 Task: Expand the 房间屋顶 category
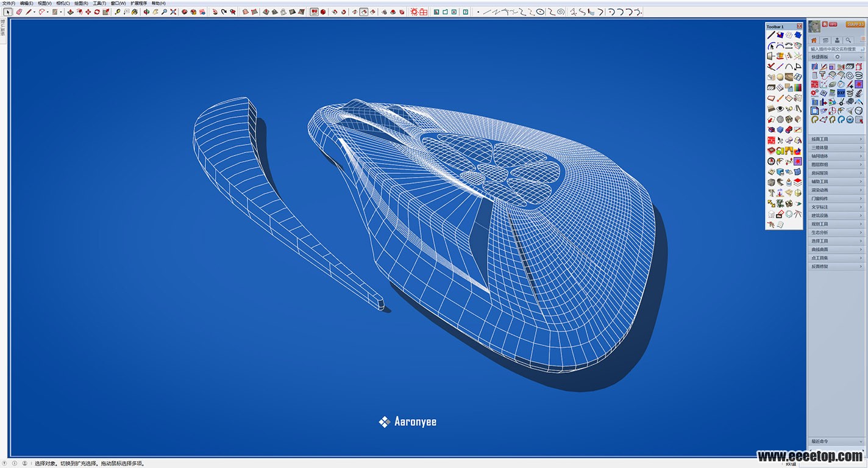click(836, 173)
